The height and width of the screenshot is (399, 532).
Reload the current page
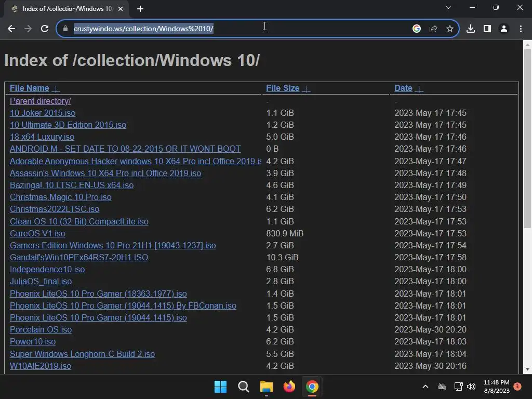click(x=45, y=29)
